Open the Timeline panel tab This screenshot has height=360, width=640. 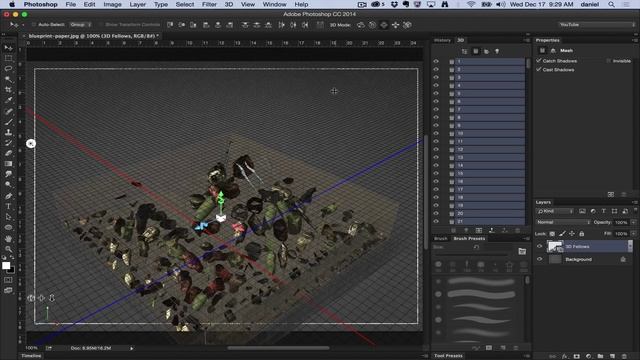31,356
